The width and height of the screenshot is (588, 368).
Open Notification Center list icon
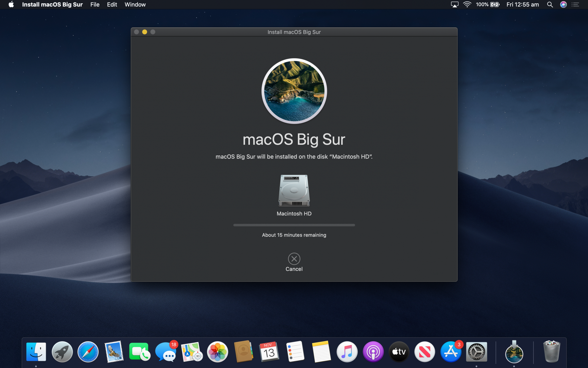[x=575, y=4]
